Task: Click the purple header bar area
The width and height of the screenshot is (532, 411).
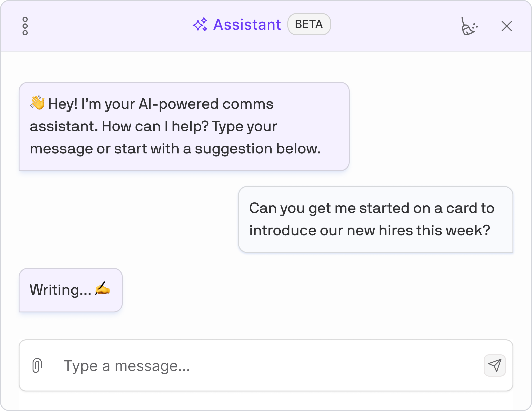Action: pyautogui.click(x=266, y=26)
